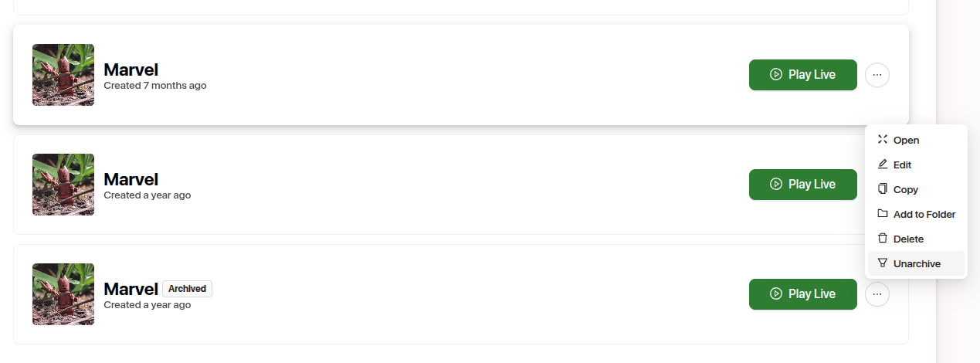Screen dimensions: 980x363
Task: Open the three-dot menu on the archived Marvel
Action: point(877,294)
